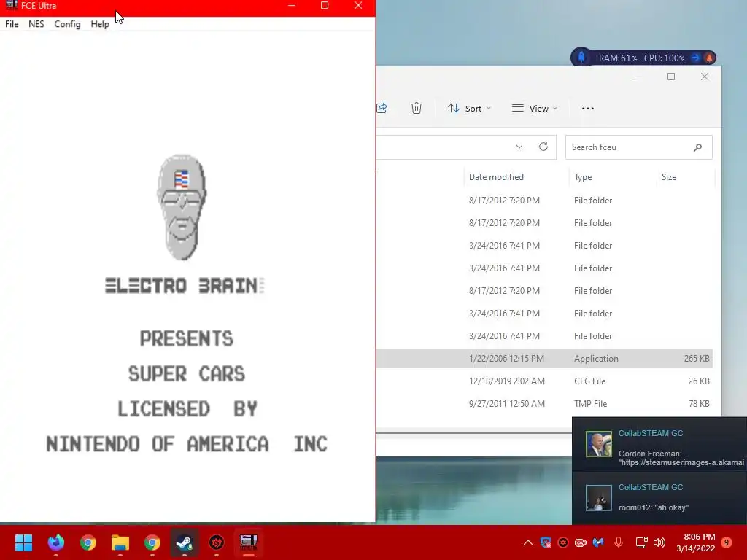Click room012 notification avatar

[x=598, y=497]
